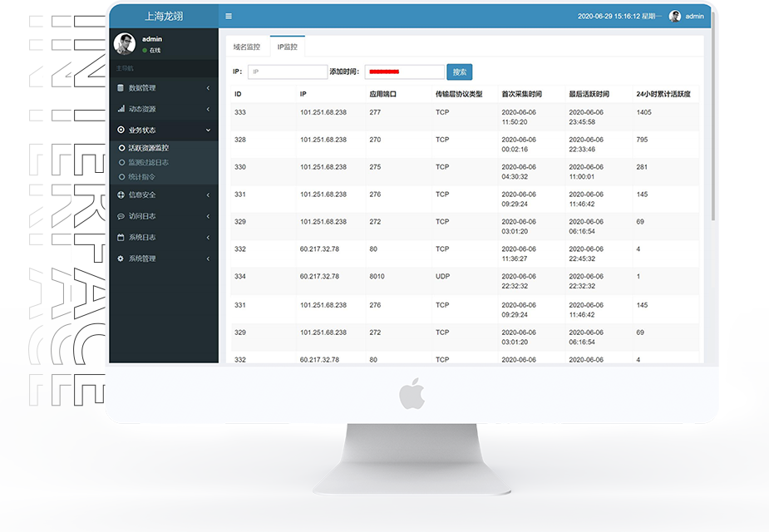
Task: Click the 访问日志 chat bubble icon
Action: [x=121, y=216]
